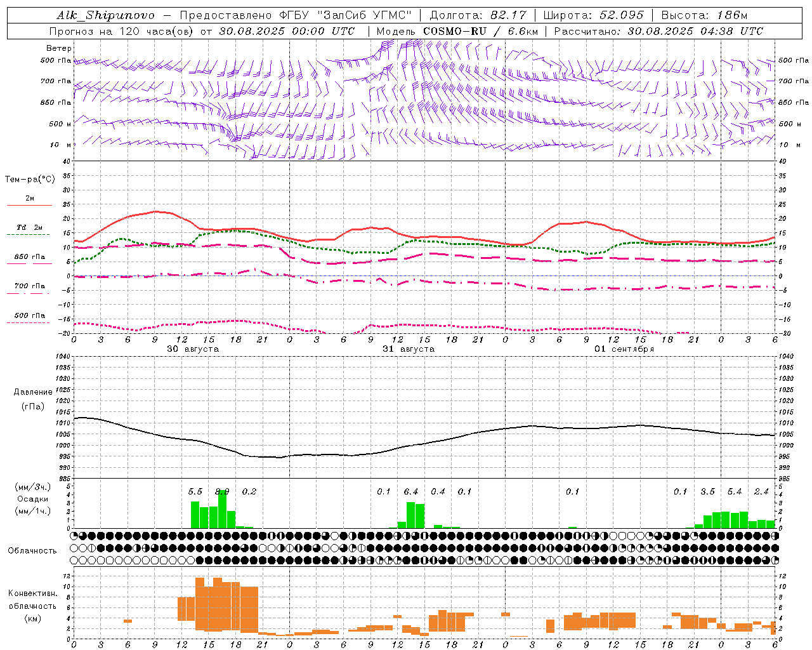
Task: Click forecast start time 30.08.2025 00:00 UTC
Action: 287,31
